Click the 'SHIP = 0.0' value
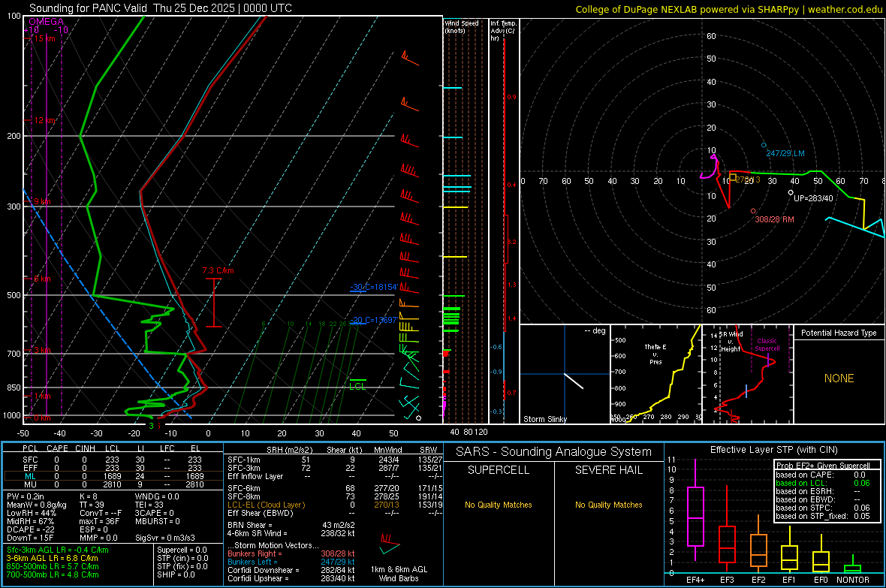This screenshot has height=588, width=886. click(x=176, y=574)
